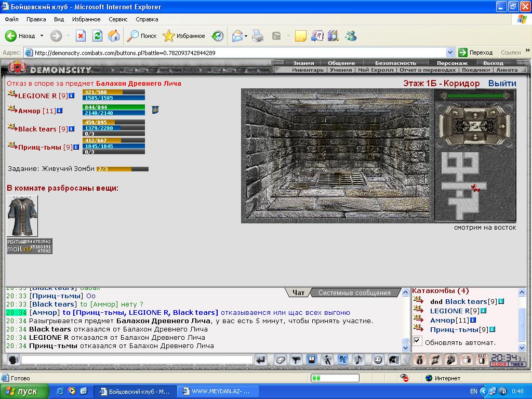Switch to Системные сообщения tab
This screenshot has height=399, width=532.
[x=354, y=292]
